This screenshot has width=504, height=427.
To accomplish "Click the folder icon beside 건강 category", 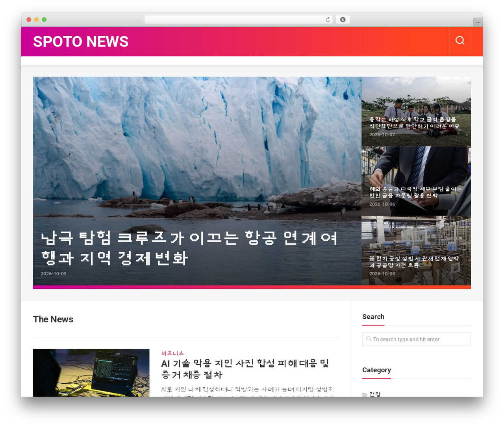I will pyautogui.click(x=365, y=394).
